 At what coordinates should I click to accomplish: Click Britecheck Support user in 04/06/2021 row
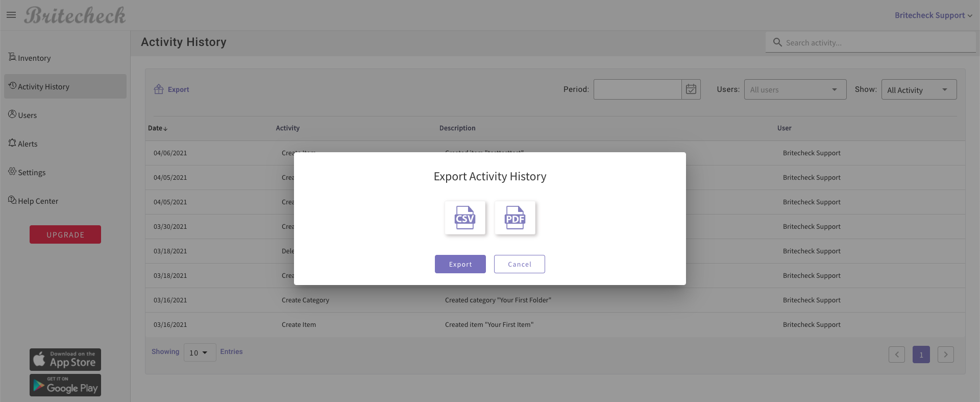812,153
